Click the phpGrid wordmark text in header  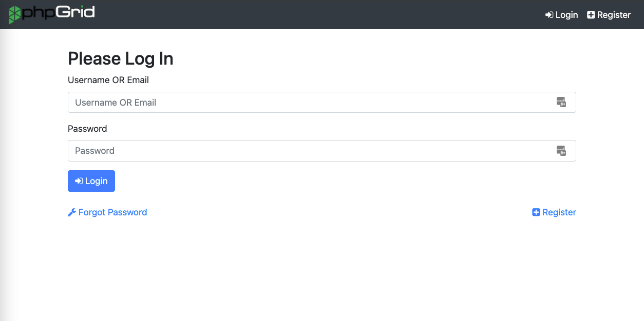[x=58, y=12]
